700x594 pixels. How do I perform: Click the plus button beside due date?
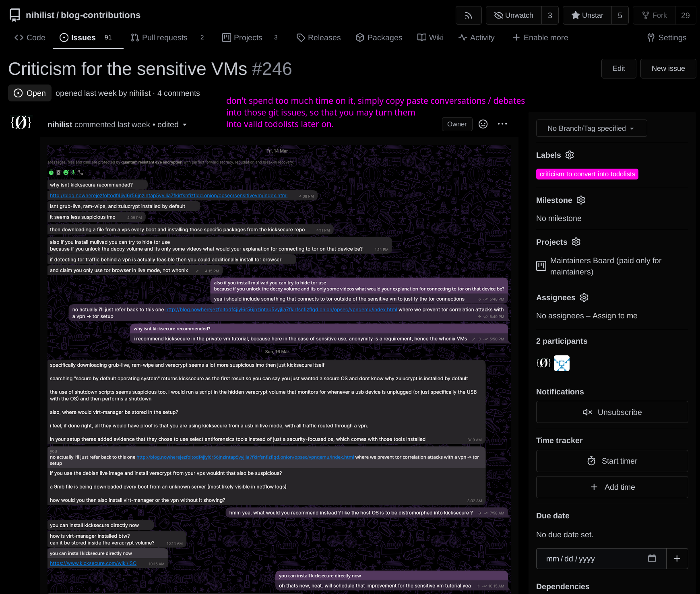677,559
